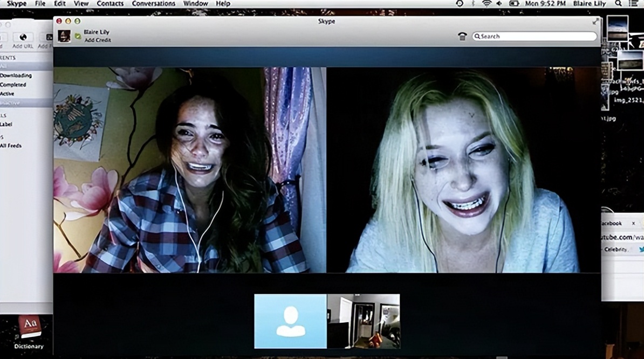Click the Add Credit link
This screenshot has width=644, height=359.
pyautogui.click(x=97, y=40)
